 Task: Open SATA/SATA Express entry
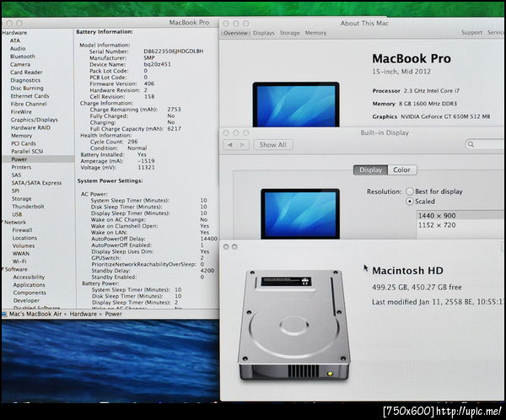(36, 183)
